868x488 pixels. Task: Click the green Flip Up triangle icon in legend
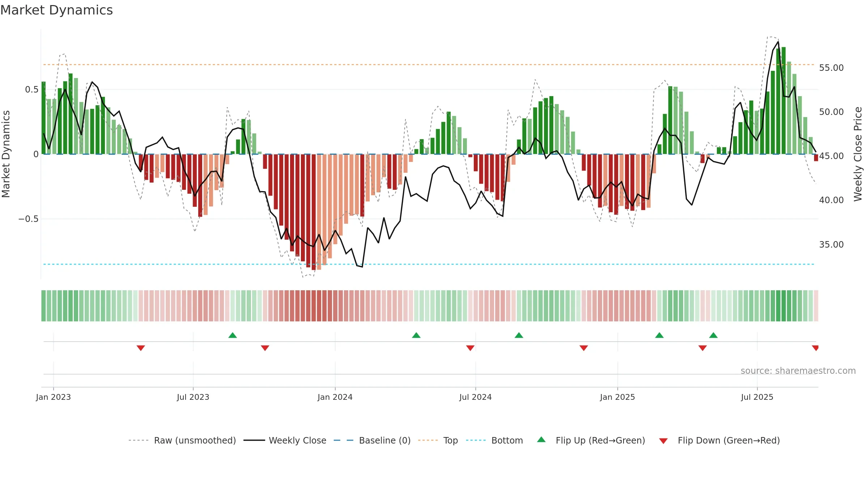click(x=541, y=440)
